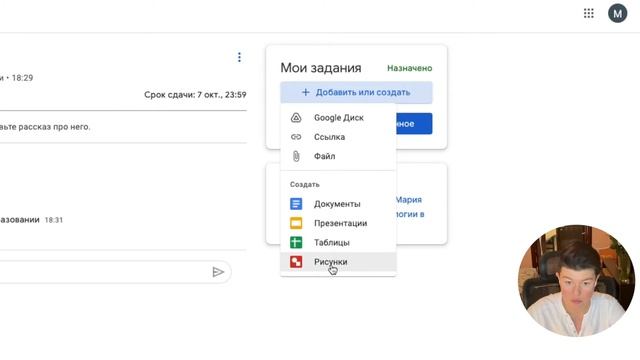640x360 pixels.
Task: Open the Google apps grid
Action: [x=589, y=13]
